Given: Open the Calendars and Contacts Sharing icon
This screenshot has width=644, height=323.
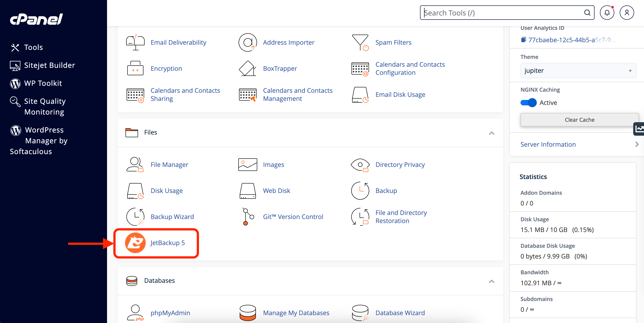Looking at the screenshot, I should 135,95.
